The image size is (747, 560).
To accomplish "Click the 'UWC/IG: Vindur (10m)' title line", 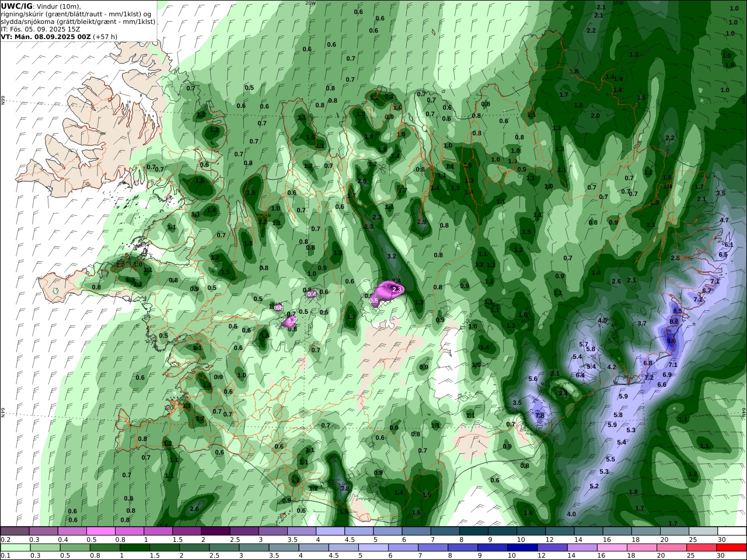I will point(41,5).
